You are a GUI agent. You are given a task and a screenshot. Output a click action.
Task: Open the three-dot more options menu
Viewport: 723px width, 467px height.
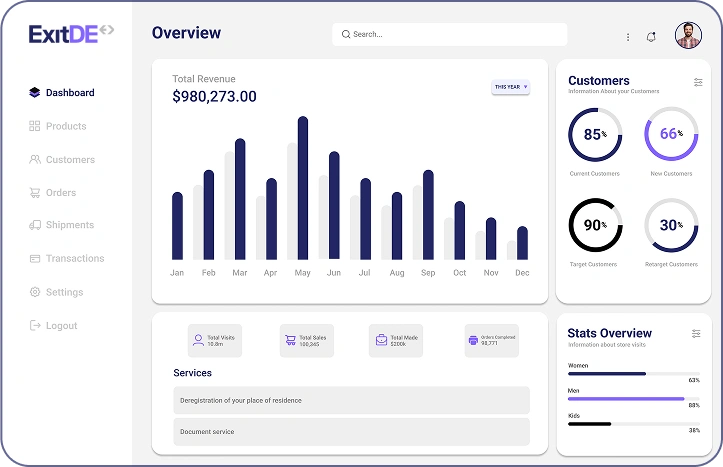tap(628, 37)
